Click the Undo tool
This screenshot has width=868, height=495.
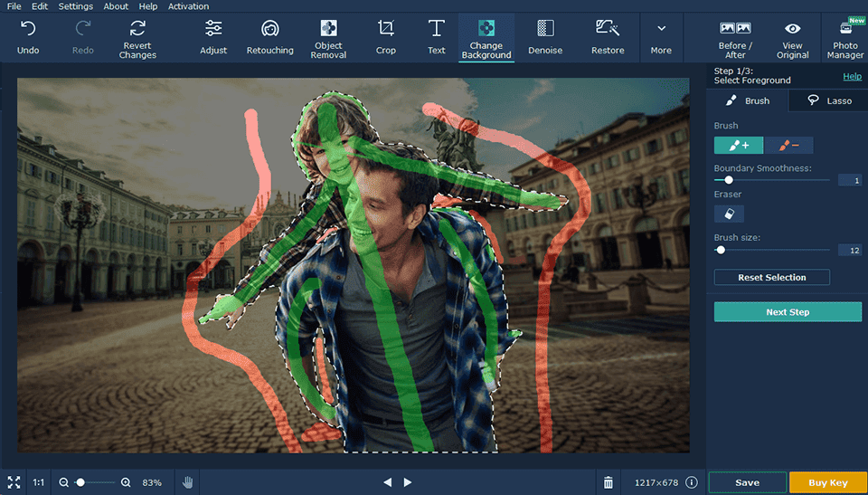[x=28, y=37]
